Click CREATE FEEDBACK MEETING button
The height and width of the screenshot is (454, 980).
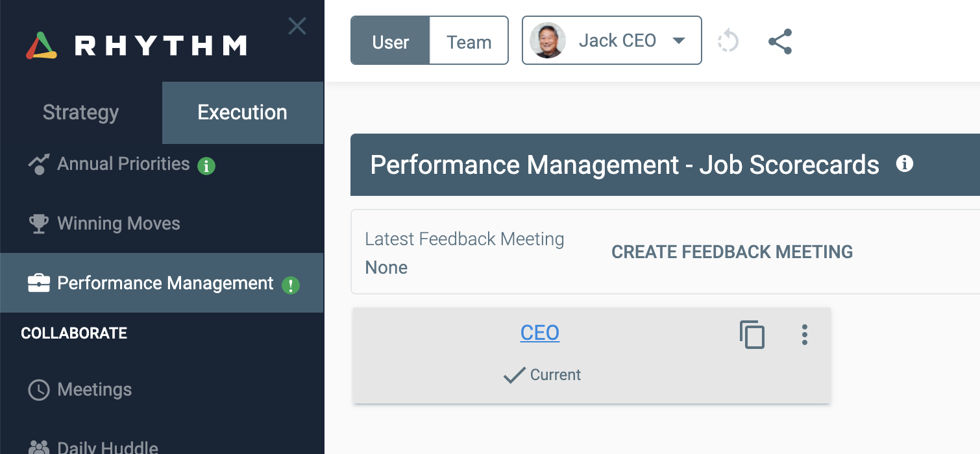point(732,252)
